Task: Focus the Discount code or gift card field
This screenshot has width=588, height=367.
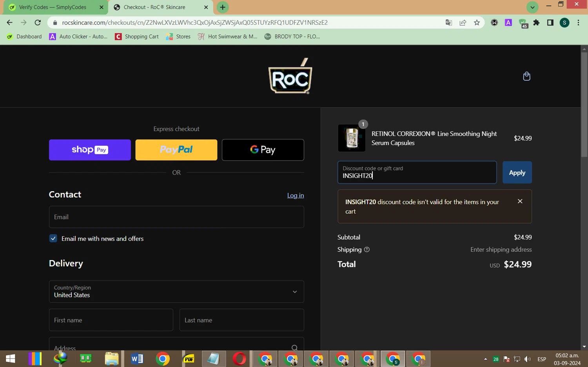Action: click(417, 172)
